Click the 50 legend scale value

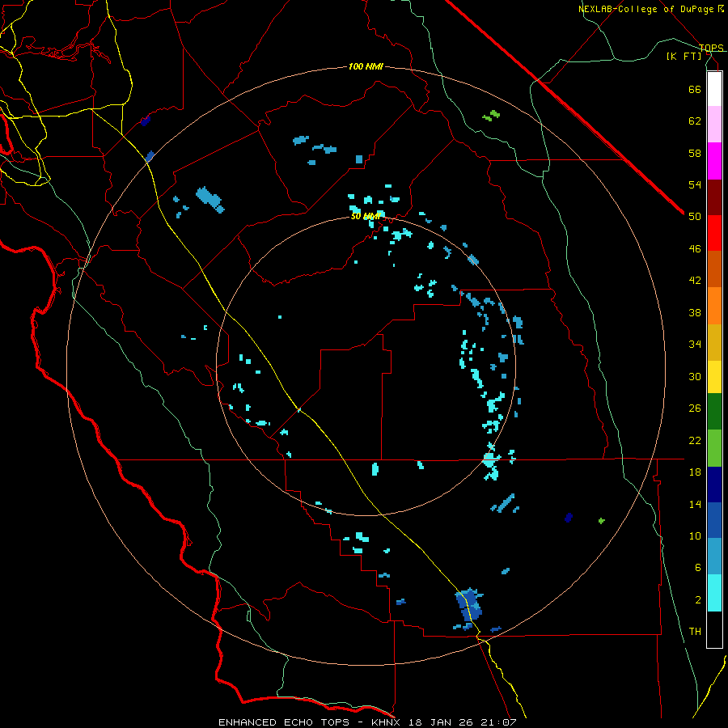695,217
